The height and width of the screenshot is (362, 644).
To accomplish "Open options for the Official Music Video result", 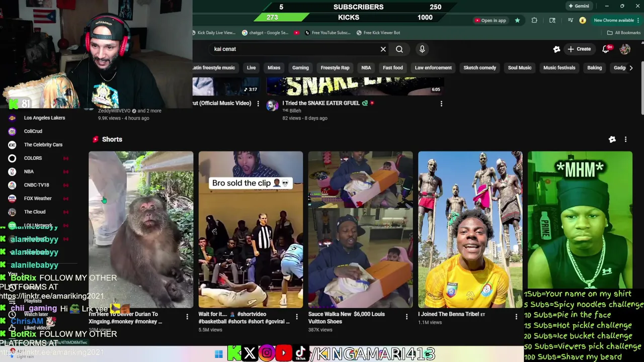I will (258, 104).
